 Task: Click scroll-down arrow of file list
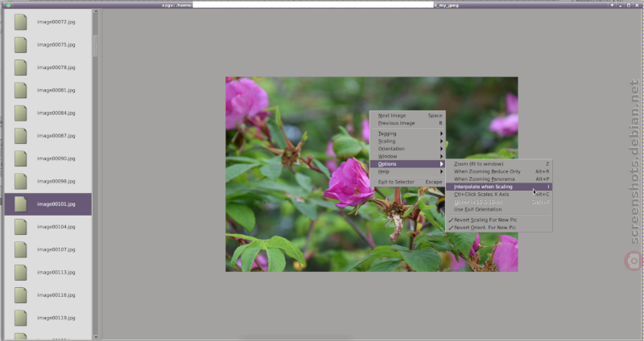96,337
